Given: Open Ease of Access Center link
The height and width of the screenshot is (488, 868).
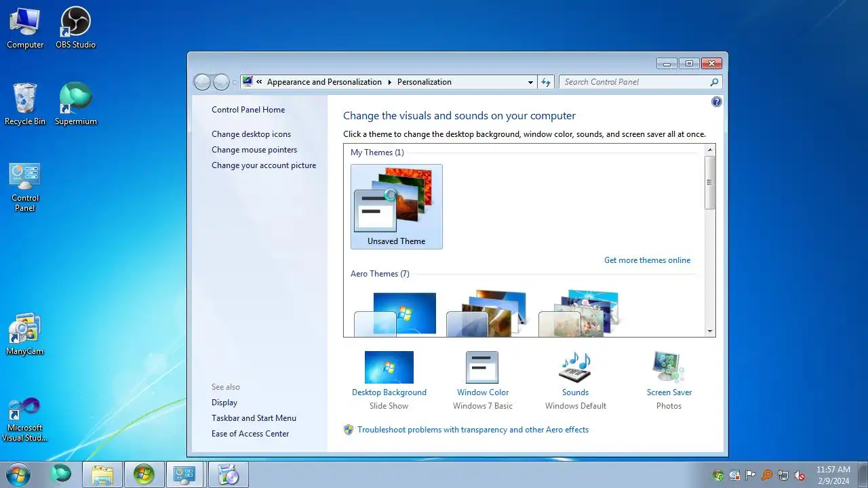Looking at the screenshot, I should coord(250,434).
